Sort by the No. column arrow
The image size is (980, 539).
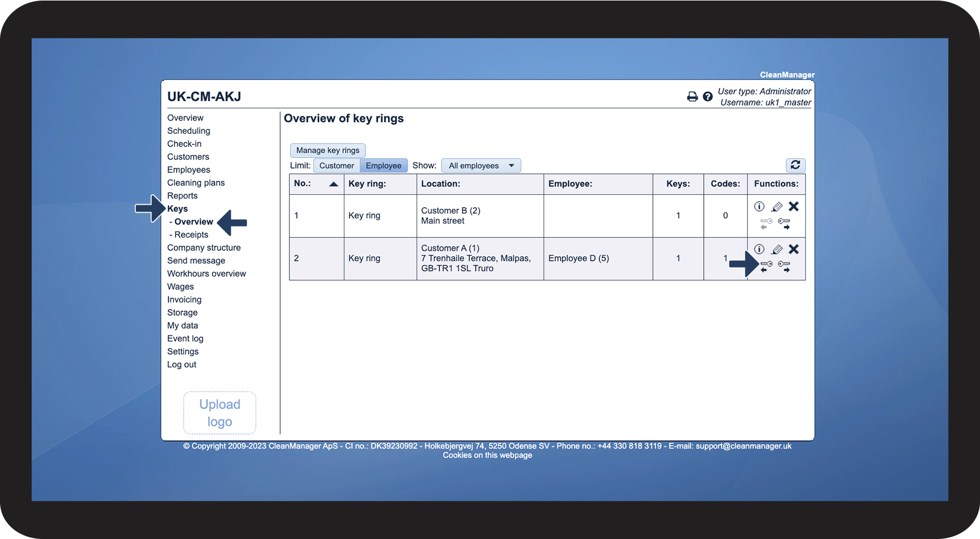333,184
